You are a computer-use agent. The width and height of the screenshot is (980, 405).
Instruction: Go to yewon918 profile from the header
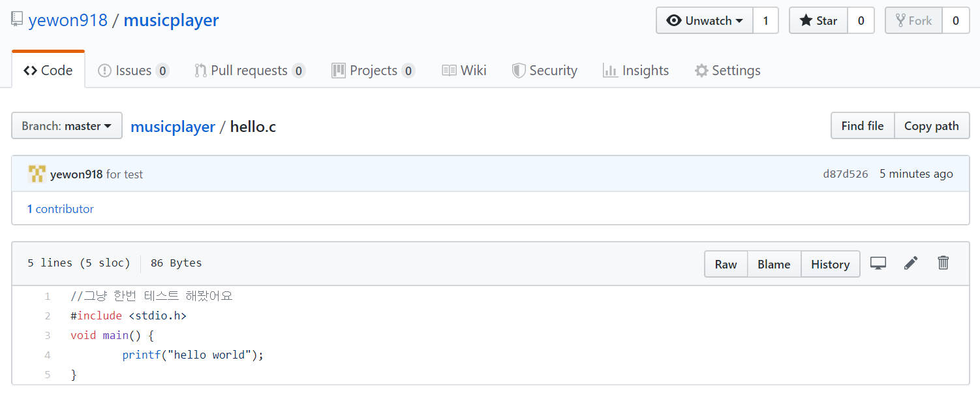68,20
